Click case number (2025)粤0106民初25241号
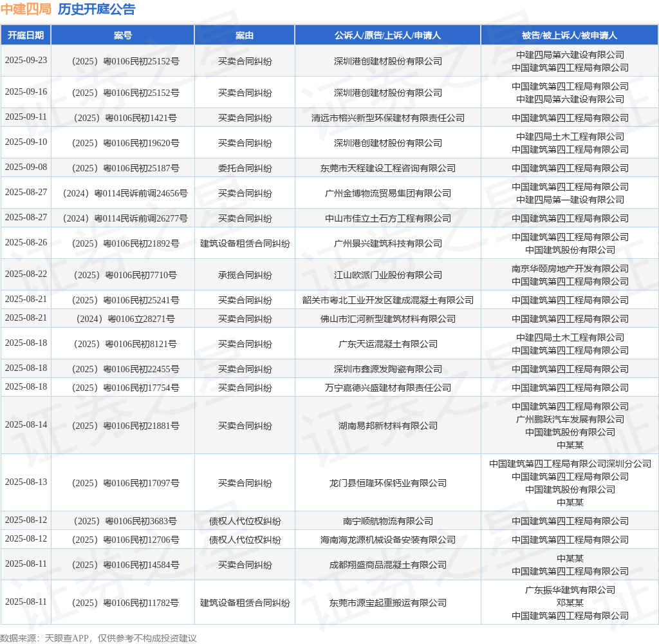 coord(125,300)
